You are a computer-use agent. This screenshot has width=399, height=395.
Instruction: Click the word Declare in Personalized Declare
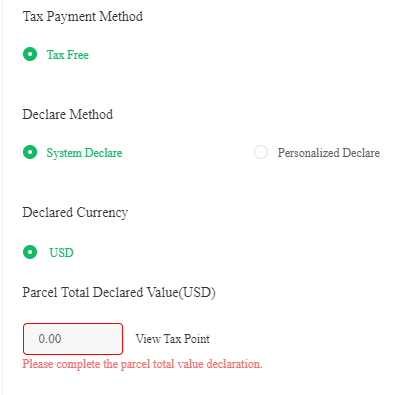[x=361, y=153]
